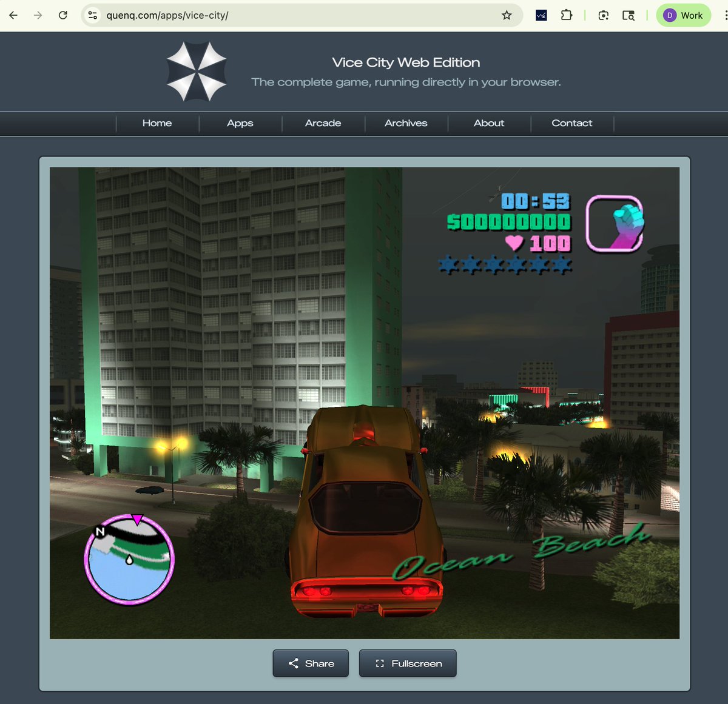The height and width of the screenshot is (704, 728).
Task: Click the circular radar minimap
Action: [129, 559]
